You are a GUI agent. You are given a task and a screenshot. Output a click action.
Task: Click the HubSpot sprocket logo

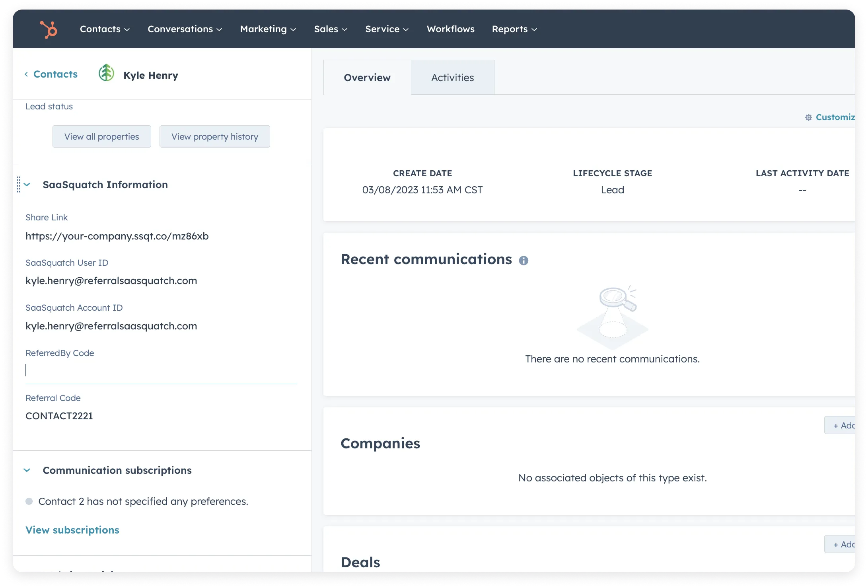[x=49, y=29]
